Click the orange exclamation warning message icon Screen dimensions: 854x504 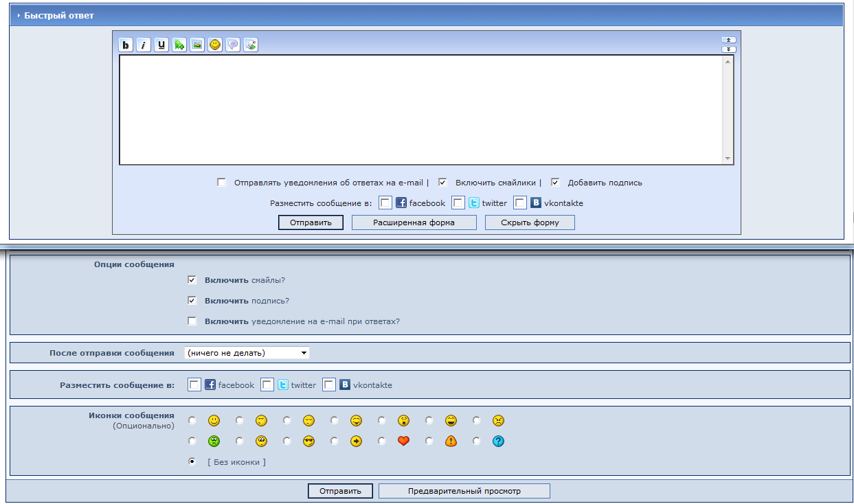(x=451, y=442)
